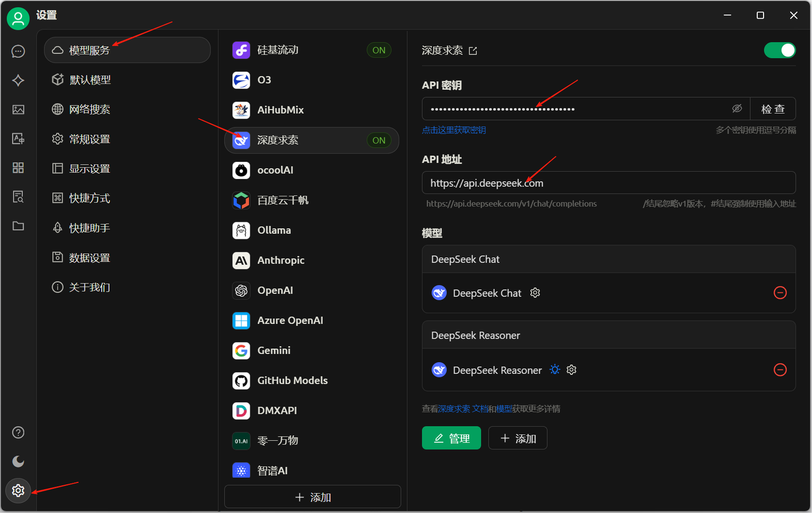The width and height of the screenshot is (812, 513).
Task: Click the 设置 window title text
Action: tap(47, 15)
